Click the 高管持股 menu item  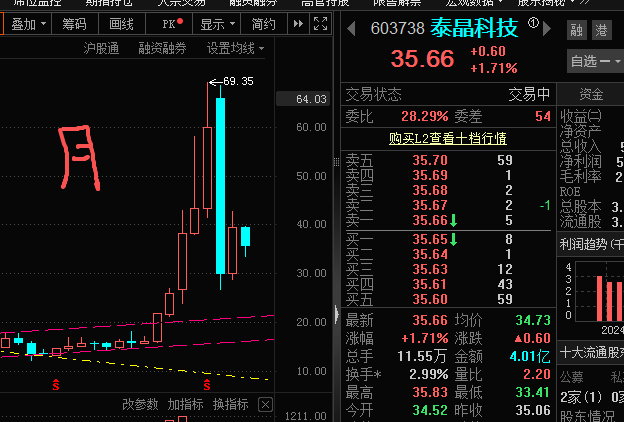pyautogui.click(x=325, y=2)
